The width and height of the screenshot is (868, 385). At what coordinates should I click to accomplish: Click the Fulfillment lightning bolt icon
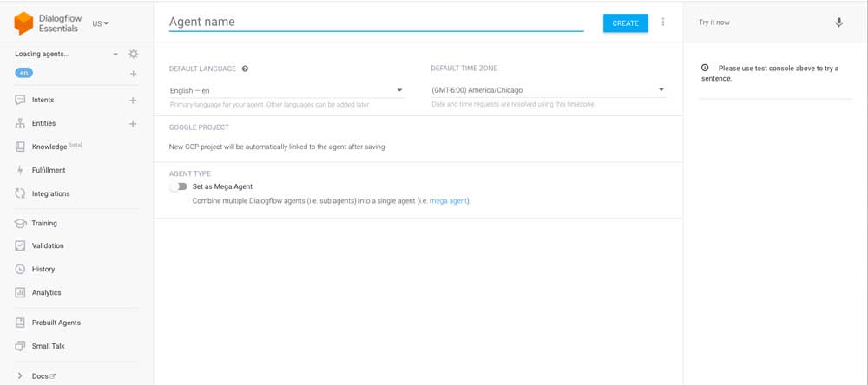point(20,170)
